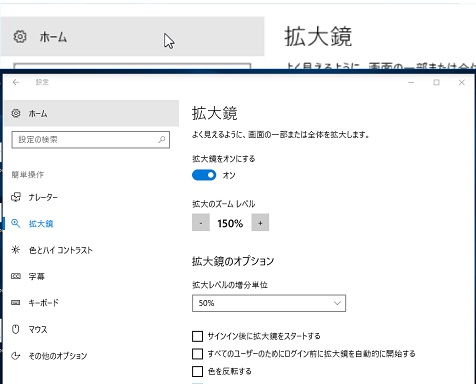Click the 色とハイ コントラスト sun icon
Viewport: 476px width, 384px height.
tap(16, 250)
